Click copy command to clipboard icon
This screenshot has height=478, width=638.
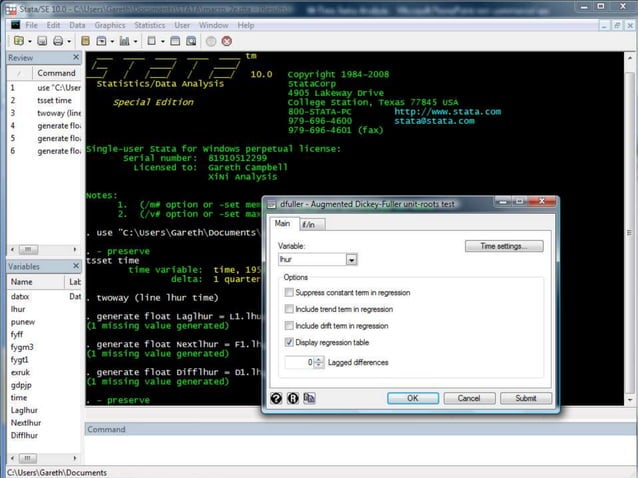click(x=309, y=398)
